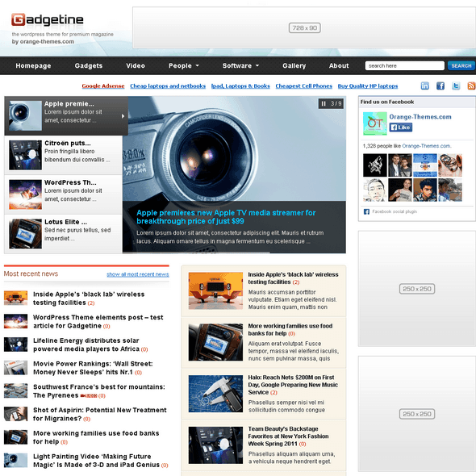
Task: Click the orange room thumbnail in the beige article list
Action: (215, 290)
